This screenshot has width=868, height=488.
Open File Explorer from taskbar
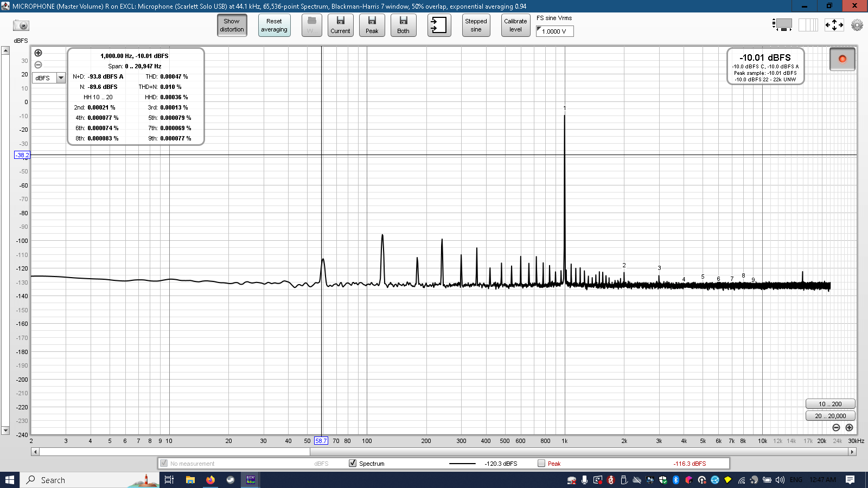(190, 480)
